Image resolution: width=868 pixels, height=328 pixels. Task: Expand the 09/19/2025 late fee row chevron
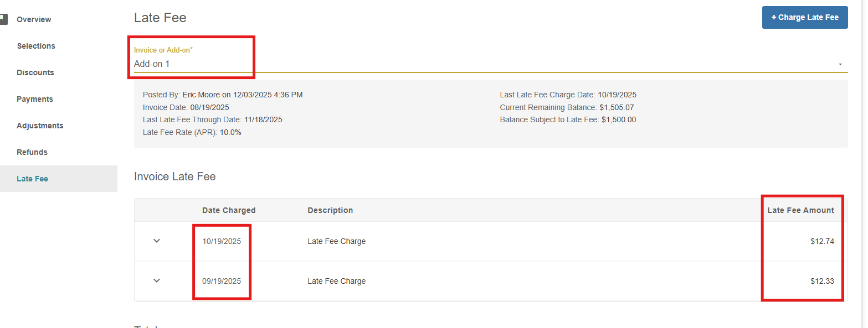[x=157, y=281]
